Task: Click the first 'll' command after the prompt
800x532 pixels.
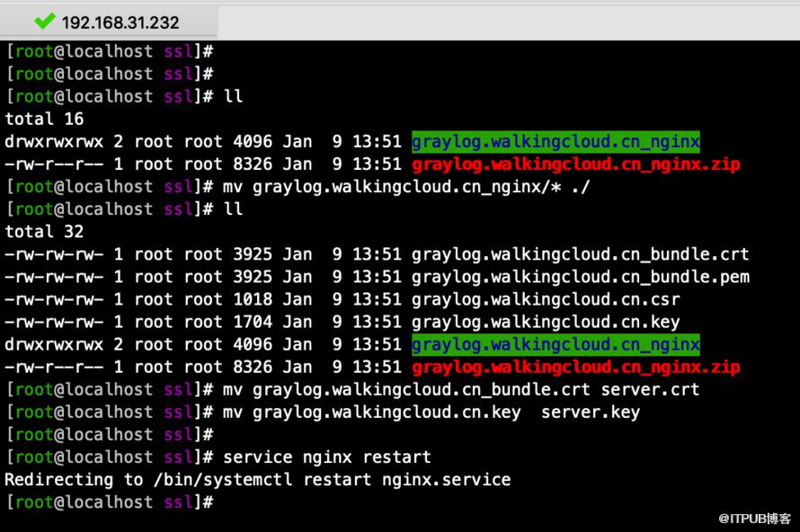Action: tap(233, 96)
